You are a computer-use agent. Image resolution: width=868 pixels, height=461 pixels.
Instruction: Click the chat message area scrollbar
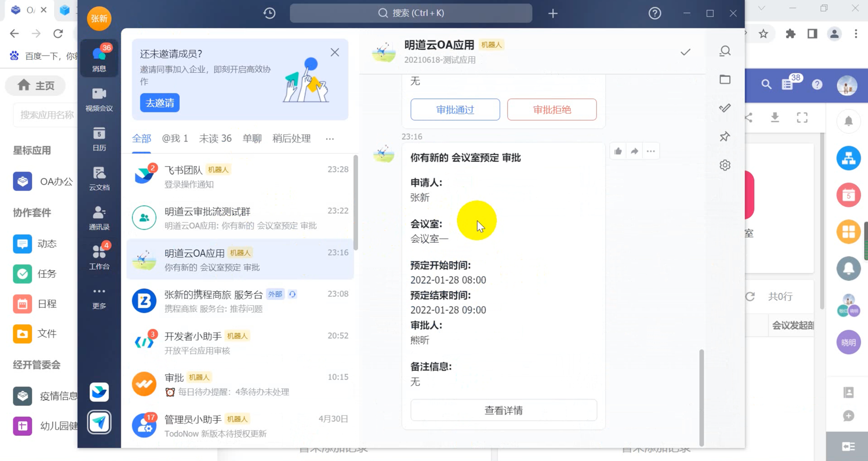pyautogui.click(x=701, y=397)
